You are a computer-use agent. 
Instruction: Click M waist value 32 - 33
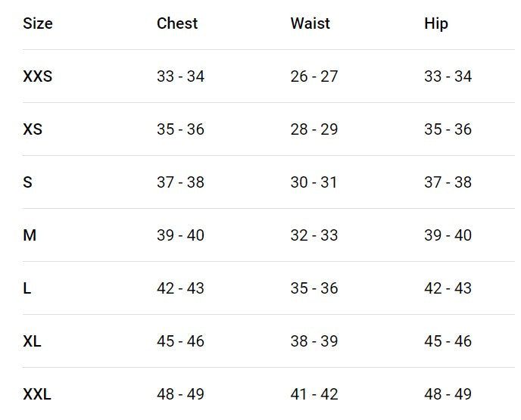[x=314, y=235]
